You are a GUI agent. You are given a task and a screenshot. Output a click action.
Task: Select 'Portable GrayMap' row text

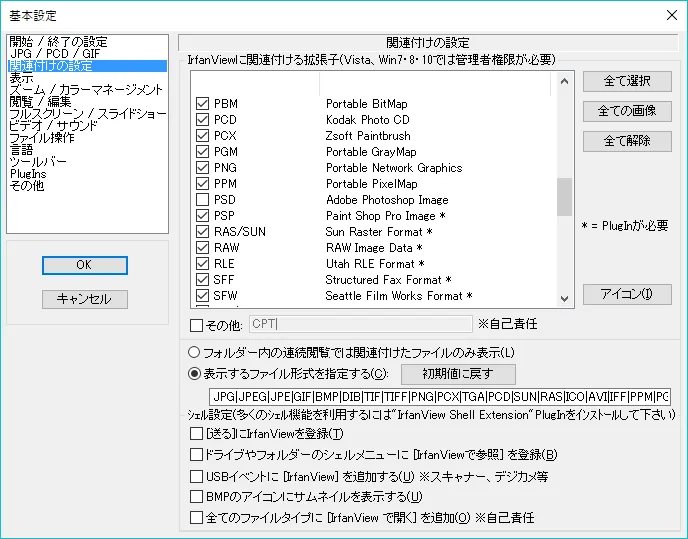point(371,151)
